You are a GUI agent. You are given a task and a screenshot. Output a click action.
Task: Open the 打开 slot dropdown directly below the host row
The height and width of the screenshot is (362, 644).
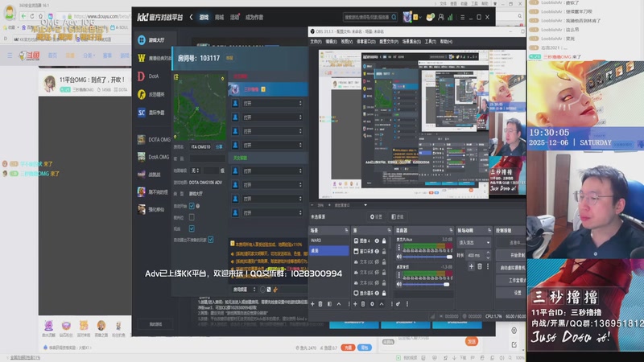272,104
